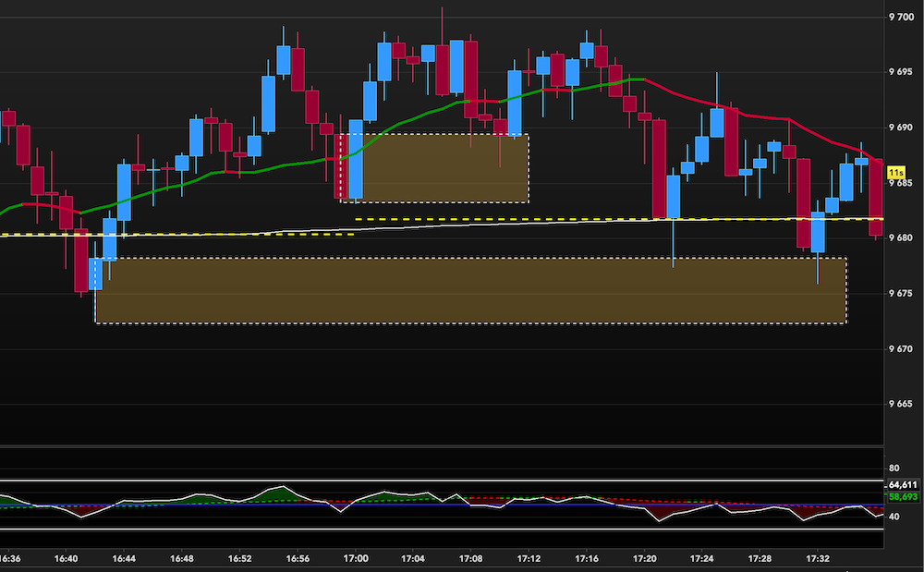The height and width of the screenshot is (572, 924).
Task: Select the 9 680 price level label
Action: coord(901,238)
